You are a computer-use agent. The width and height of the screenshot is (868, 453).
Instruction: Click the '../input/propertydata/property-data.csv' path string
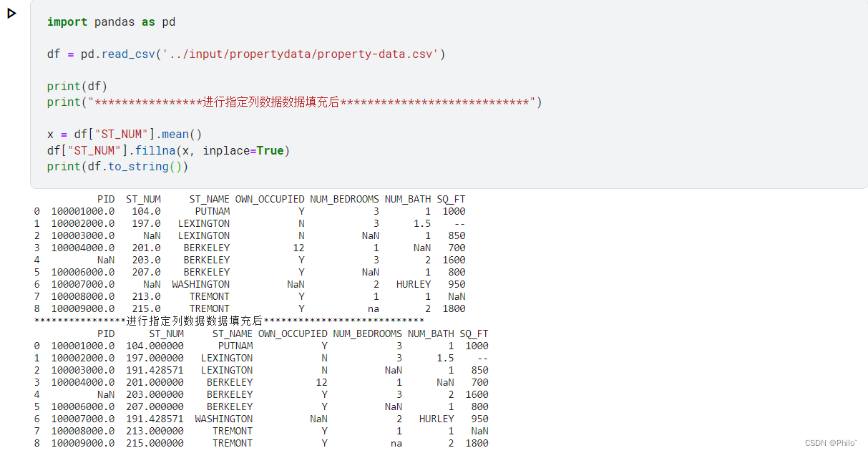point(300,54)
